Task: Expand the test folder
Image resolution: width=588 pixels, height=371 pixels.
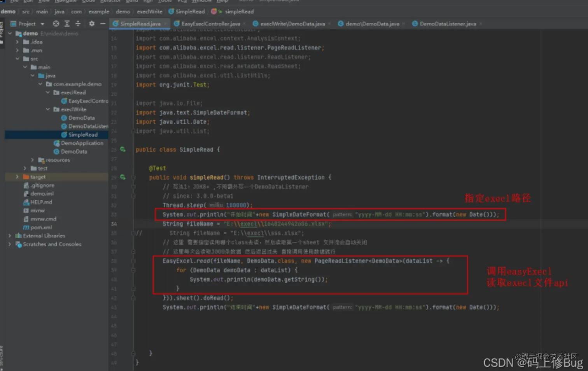Action: click(25, 169)
